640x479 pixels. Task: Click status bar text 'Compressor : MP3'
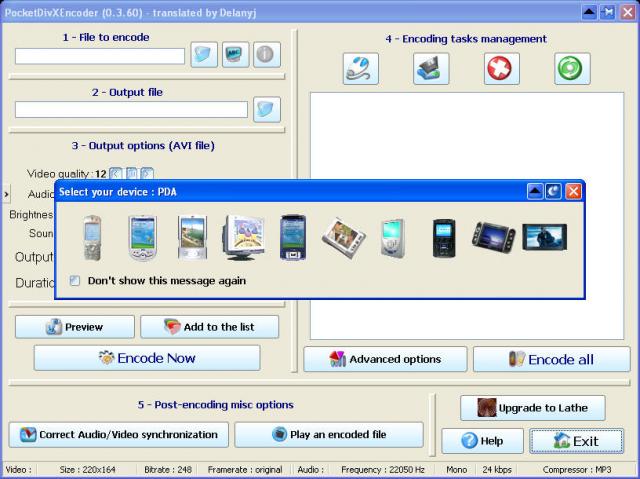[x=577, y=470]
